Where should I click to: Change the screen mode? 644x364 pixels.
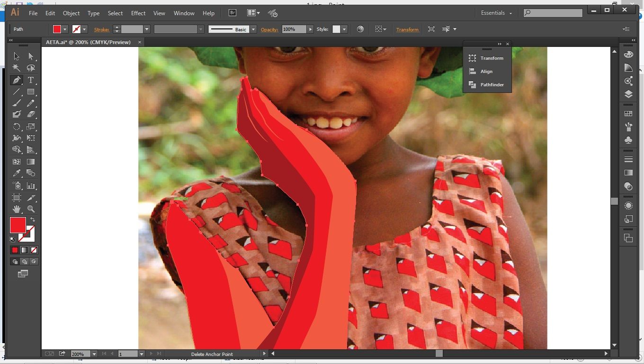pyautogui.click(x=23, y=273)
